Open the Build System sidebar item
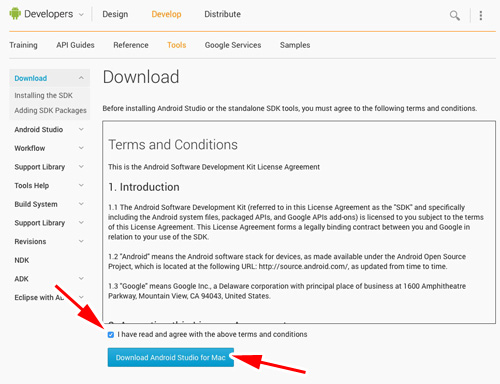Screen dimensions: 500x384 36,204
